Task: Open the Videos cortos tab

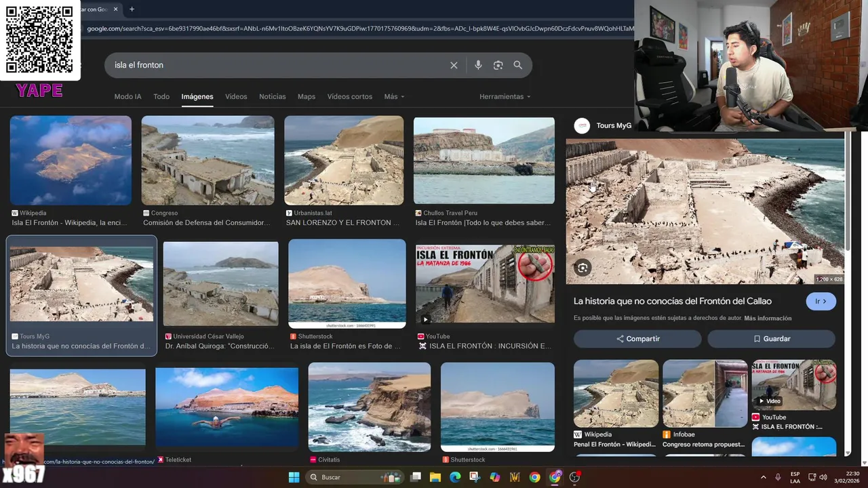Action: point(350,96)
